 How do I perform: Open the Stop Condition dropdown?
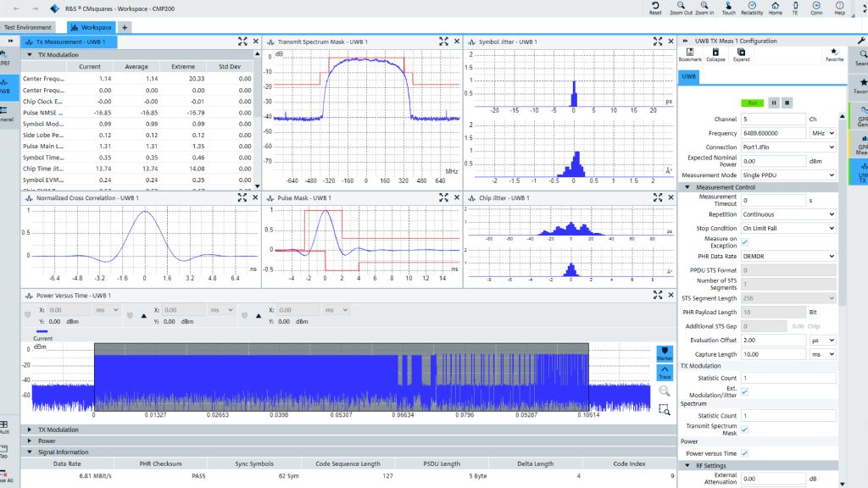(x=788, y=228)
